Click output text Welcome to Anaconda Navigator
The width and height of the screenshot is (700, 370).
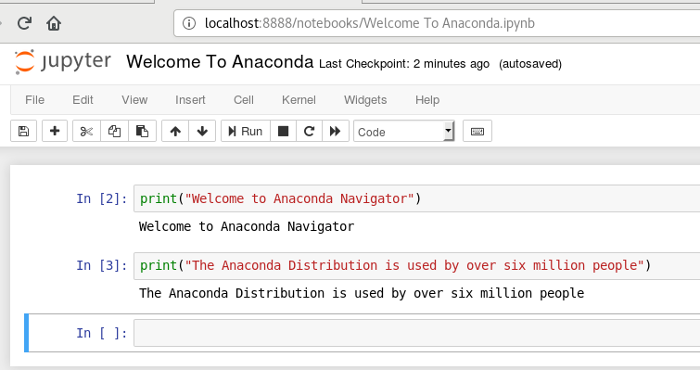(246, 227)
